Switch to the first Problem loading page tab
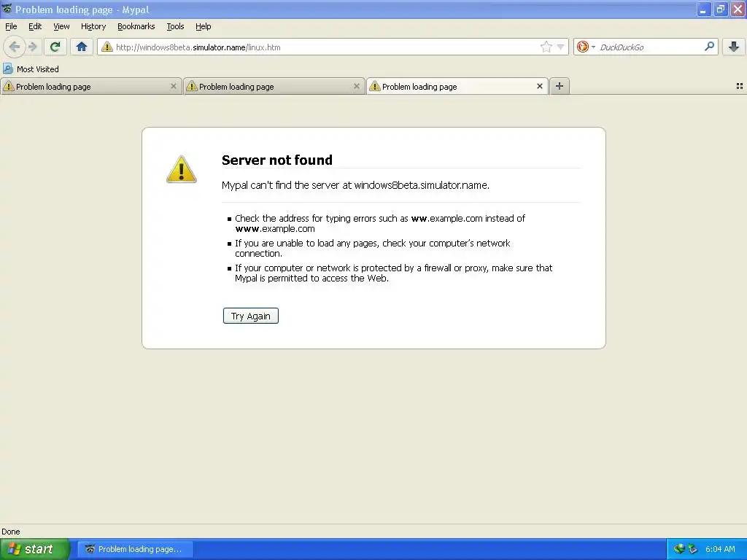This screenshot has width=747, height=560. coord(91,86)
